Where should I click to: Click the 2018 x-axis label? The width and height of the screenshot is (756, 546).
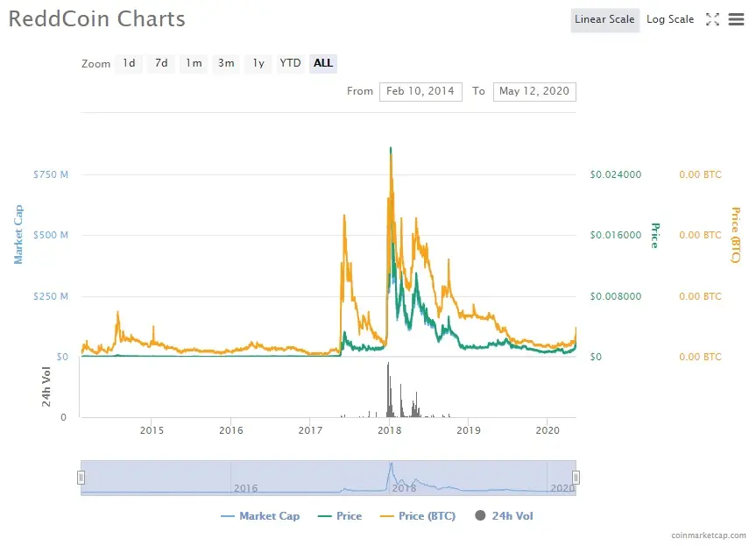(x=390, y=430)
